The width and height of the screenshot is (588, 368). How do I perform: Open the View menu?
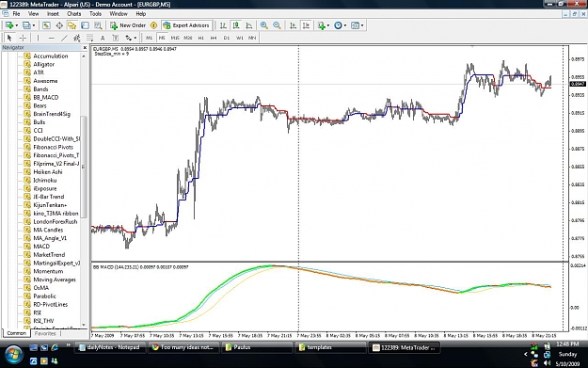coord(33,13)
